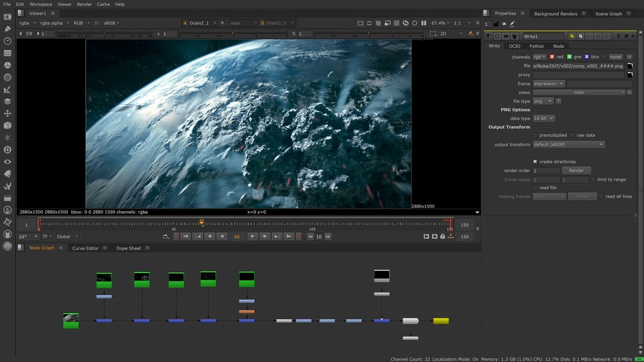
Task: Click the render order input field
Action: [x=546, y=170]
